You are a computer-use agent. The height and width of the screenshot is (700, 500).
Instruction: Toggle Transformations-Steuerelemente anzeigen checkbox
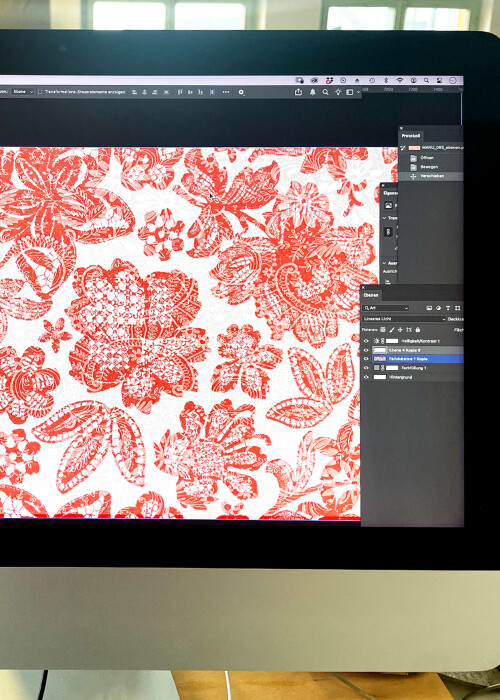pyautogui.click(x=40, y=92)
